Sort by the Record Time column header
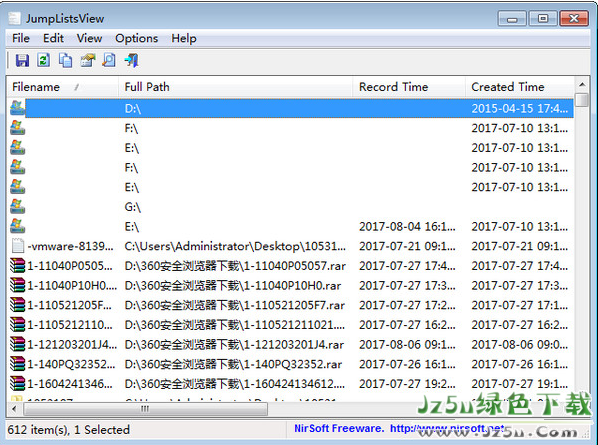 tap(409, 87)
